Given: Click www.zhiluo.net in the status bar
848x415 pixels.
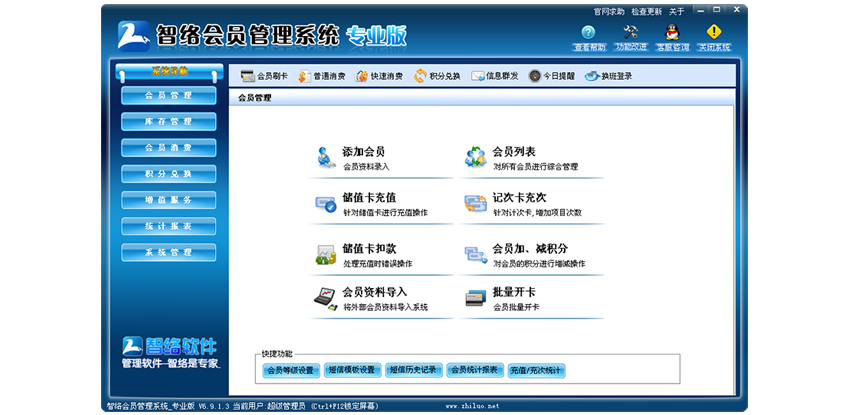Looking at the screenshot, I should click(472, 406).
